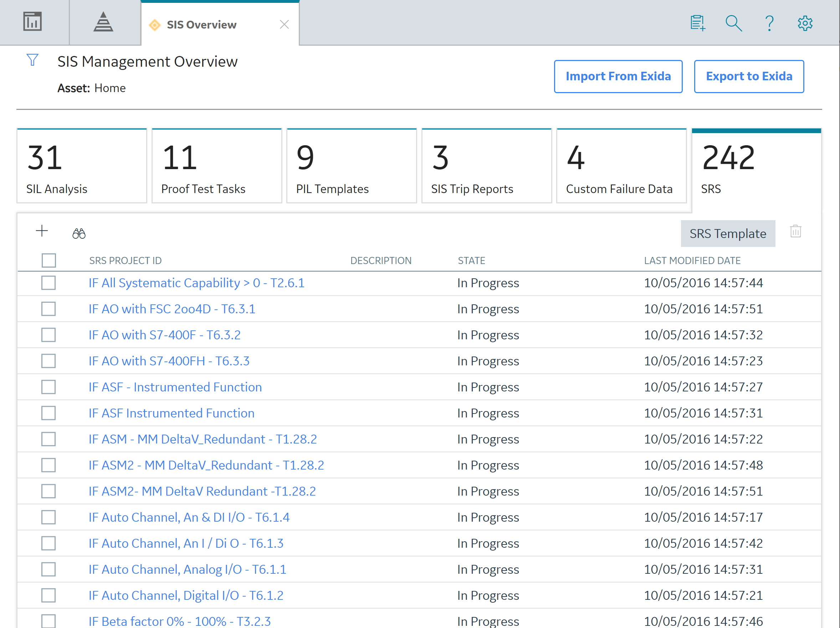Select the SIL Analysis tile
Screen dimensions: 840x628
point(82,166)
